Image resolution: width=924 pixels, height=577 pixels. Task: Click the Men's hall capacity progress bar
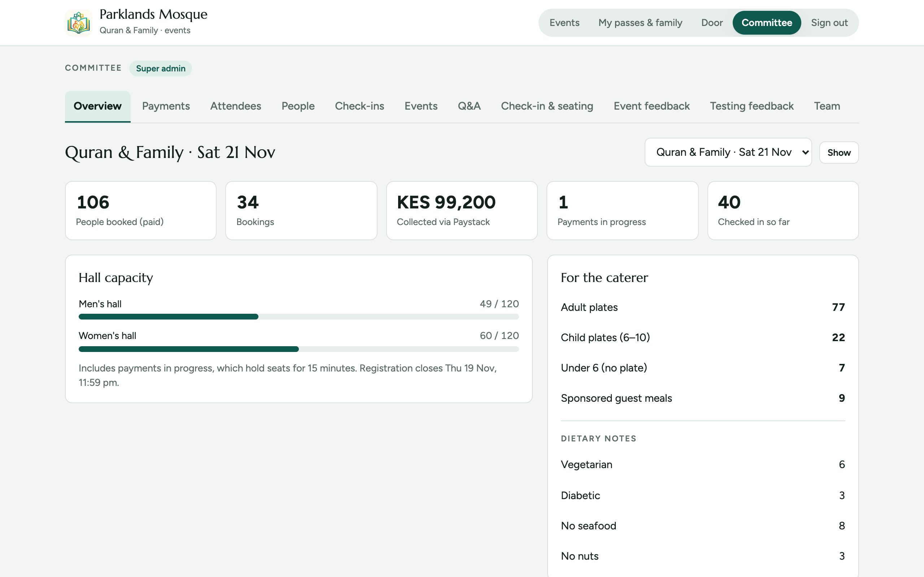(298, 317)
